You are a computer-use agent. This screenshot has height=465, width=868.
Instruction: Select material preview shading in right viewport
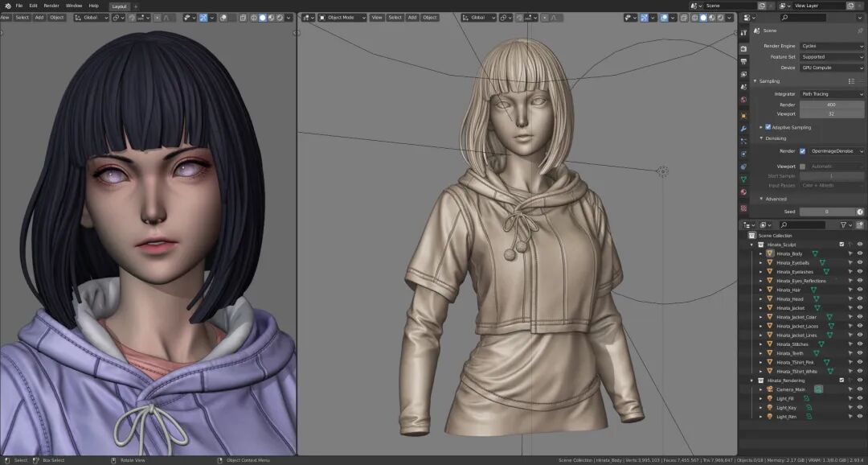pos(712,18)
